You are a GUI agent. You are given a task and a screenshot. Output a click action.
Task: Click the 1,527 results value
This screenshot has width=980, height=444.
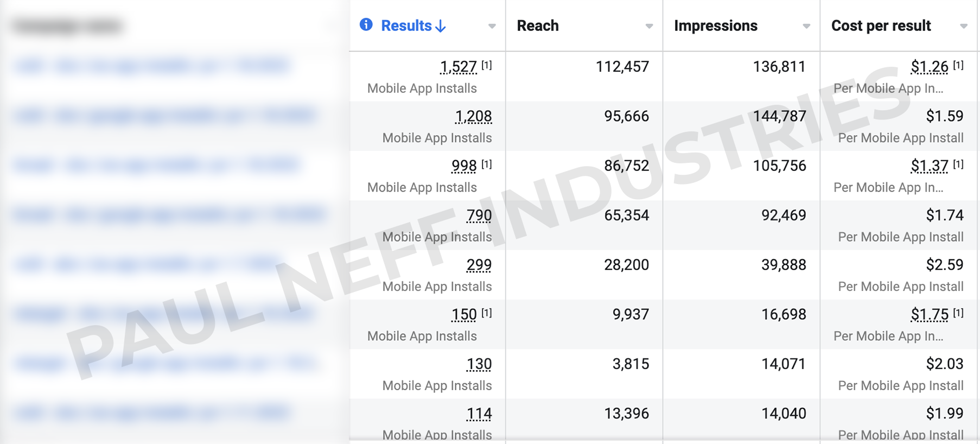[x=459, y=67]
